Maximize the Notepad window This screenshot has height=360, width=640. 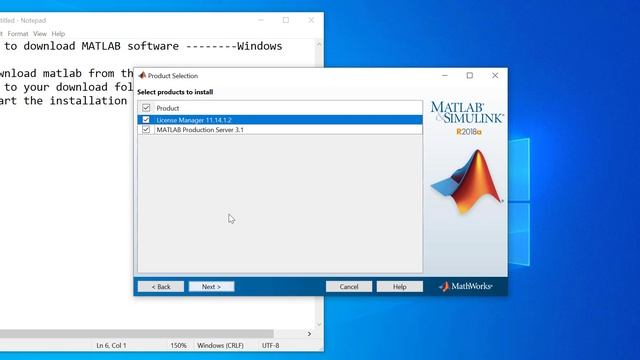pos(286,20)
